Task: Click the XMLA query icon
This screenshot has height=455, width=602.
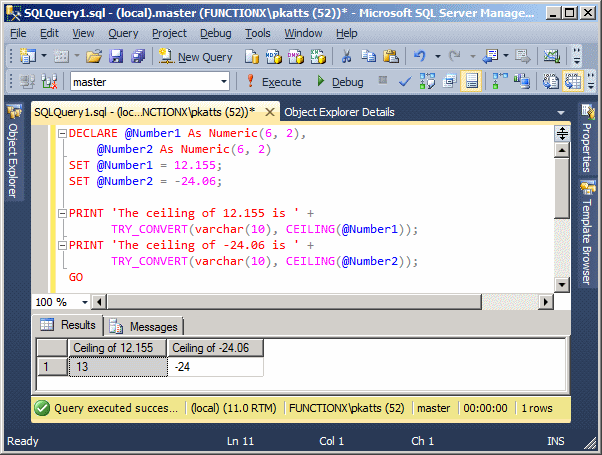Action: pos(318,56)
